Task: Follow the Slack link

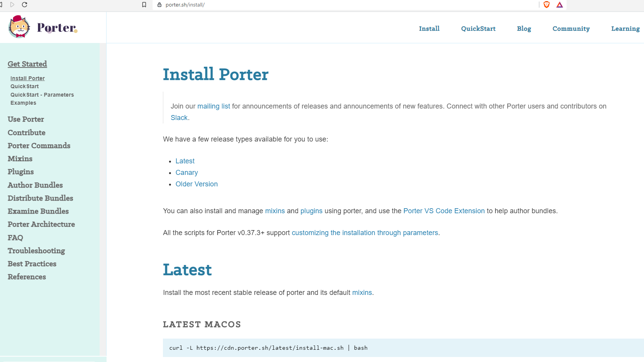Action: 179,118
